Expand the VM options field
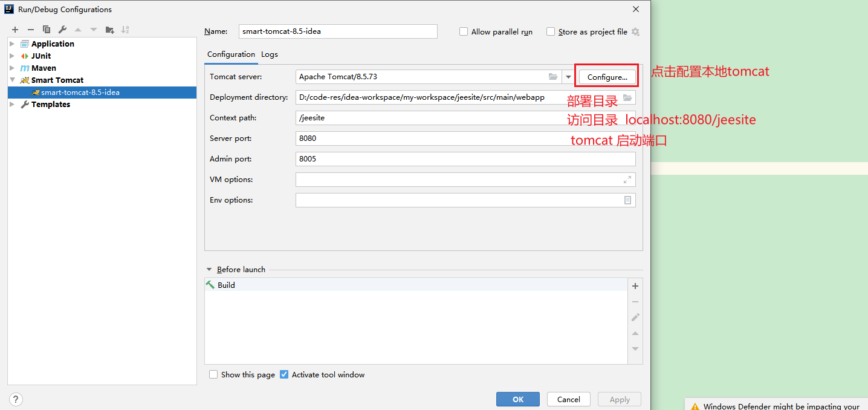 627,180
